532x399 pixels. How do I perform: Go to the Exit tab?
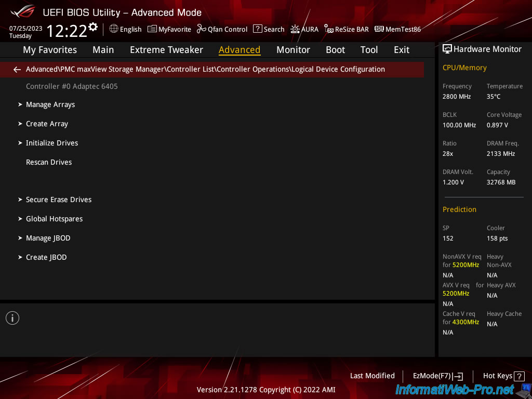pyautogui.click(x=402, y=50)
